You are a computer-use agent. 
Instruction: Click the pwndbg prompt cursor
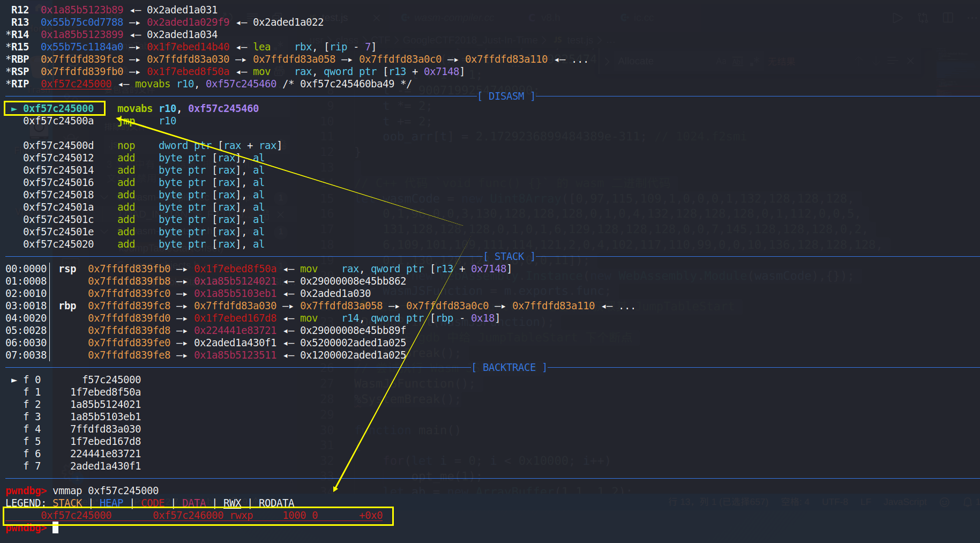click(x=55, y=528)
